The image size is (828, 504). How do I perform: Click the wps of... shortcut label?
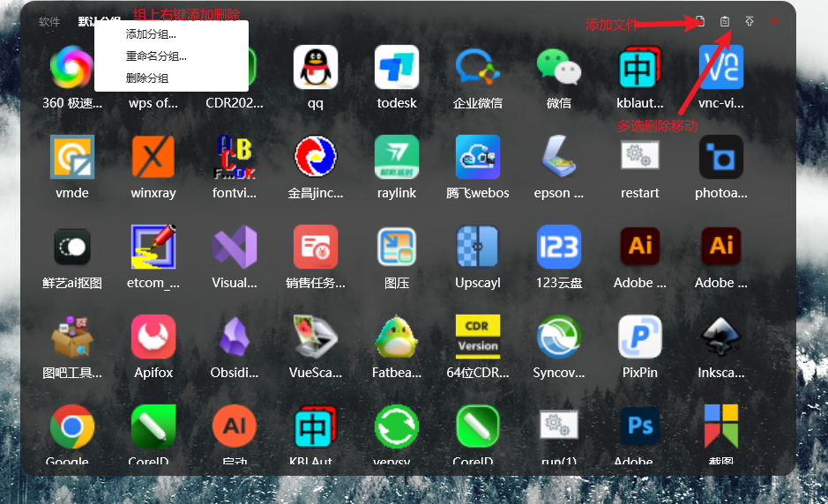coord(153,103)
